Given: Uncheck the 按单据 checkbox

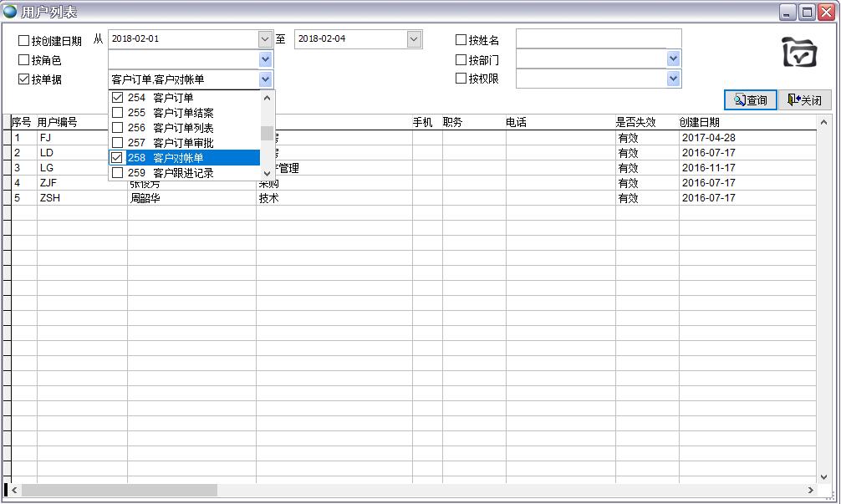Looking at the screenshot, I should click(x=23, y=79).
